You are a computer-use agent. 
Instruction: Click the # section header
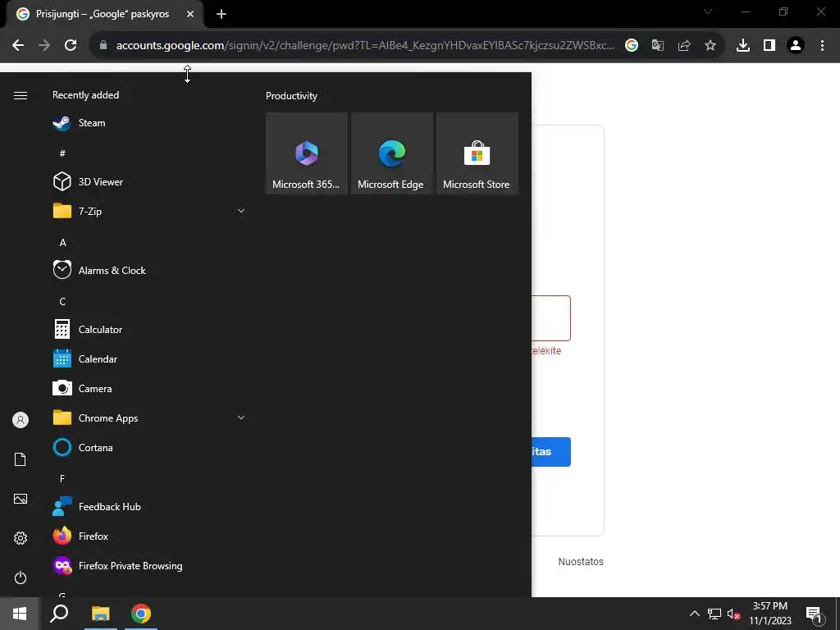[x=62, y=153]
